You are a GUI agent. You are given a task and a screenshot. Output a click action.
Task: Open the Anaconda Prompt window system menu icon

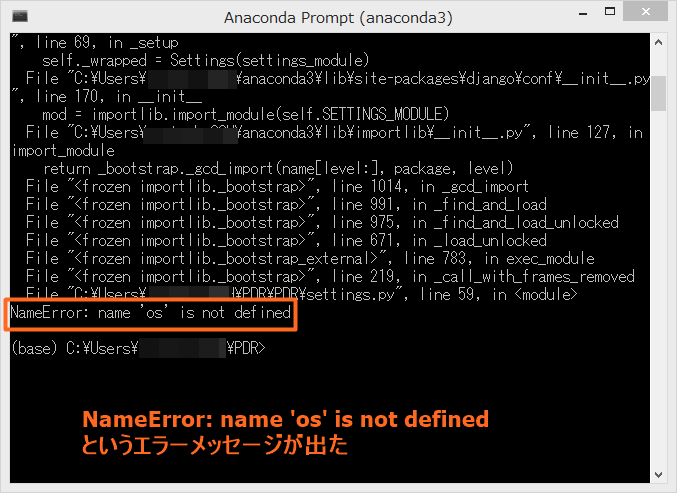[20, 16]
